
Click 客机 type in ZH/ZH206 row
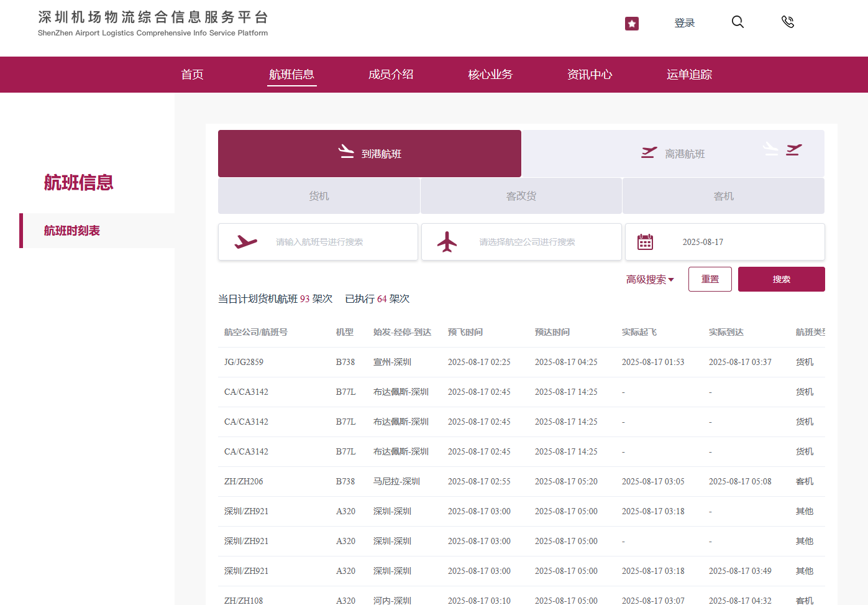(805, 482)
